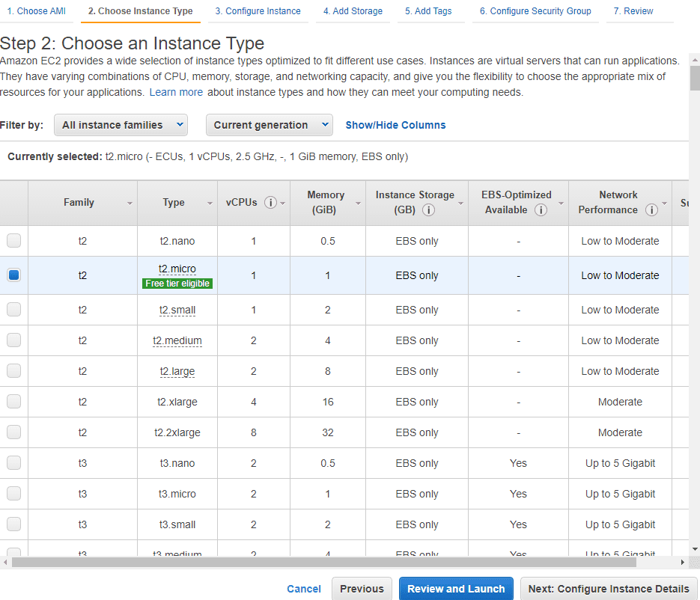Screen dimensions: 700x600
Task: Click memory value 16 for t2.xlarge
Action: tap(328, 402)
